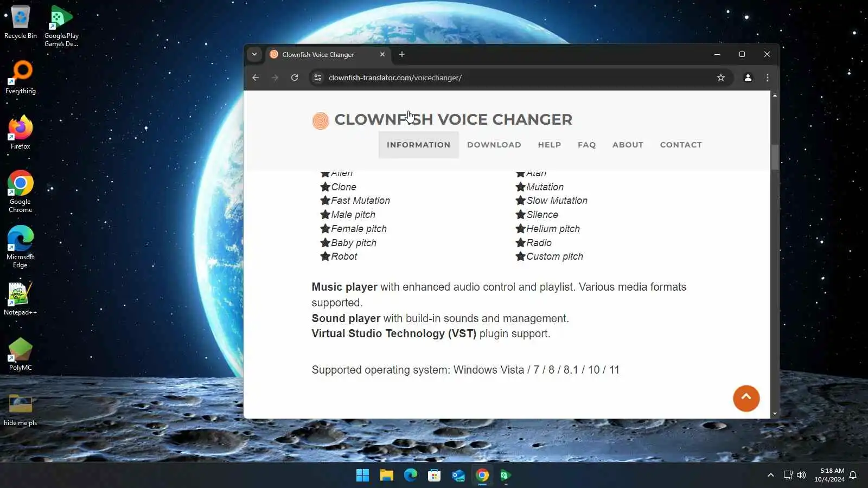Open the ABOUT nav item
The width and height of the screenshot is (868, 488).
628,145
